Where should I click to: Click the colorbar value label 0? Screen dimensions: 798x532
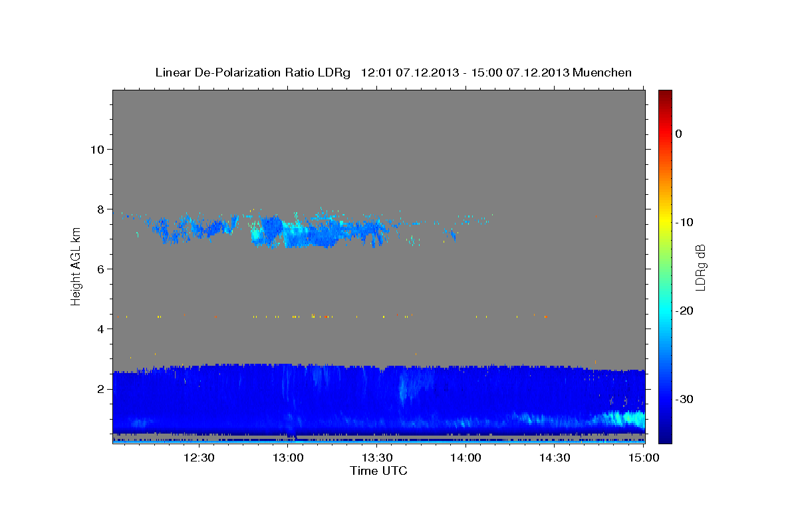point(678,134)
